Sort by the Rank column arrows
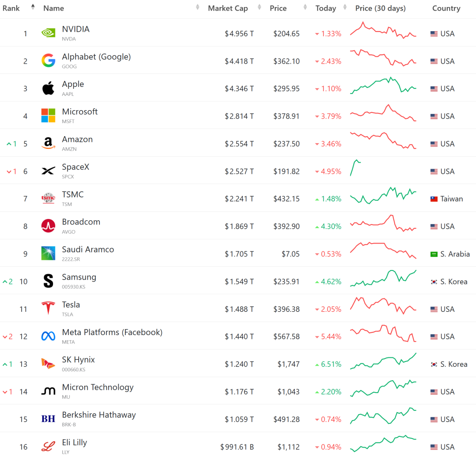 [33, 7]
